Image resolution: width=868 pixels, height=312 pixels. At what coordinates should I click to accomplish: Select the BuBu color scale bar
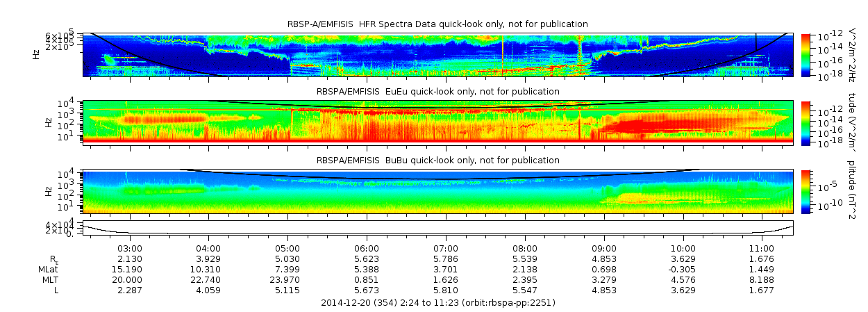806,190
